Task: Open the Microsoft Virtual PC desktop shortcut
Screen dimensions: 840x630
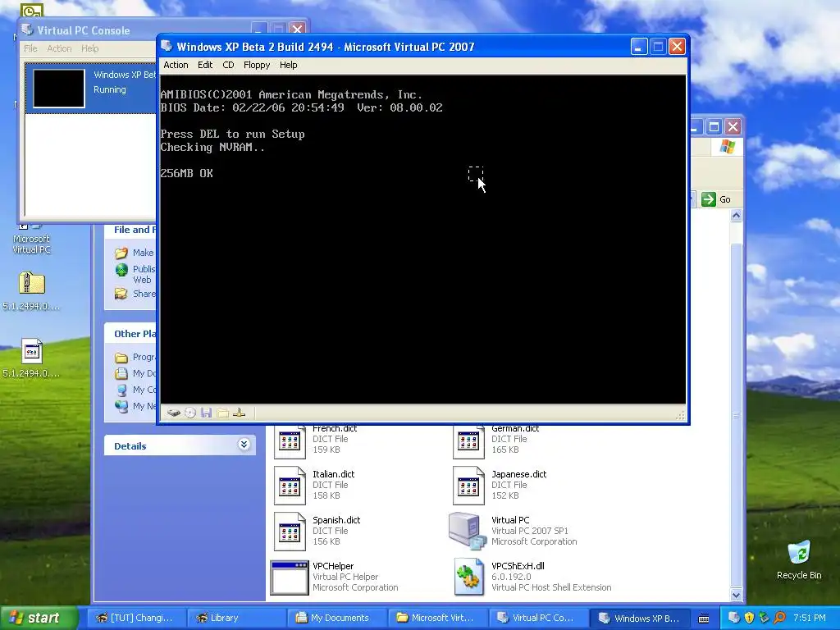Action: point(31,239)
